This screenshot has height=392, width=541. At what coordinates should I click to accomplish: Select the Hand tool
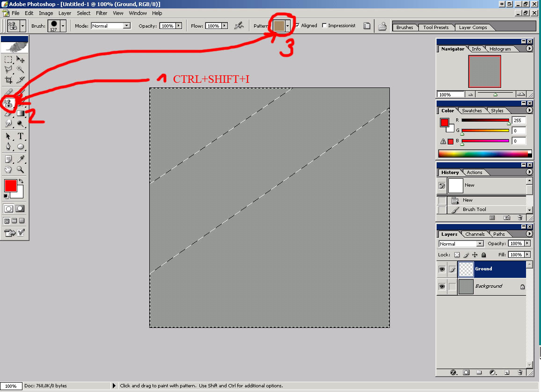pos(8,170)
